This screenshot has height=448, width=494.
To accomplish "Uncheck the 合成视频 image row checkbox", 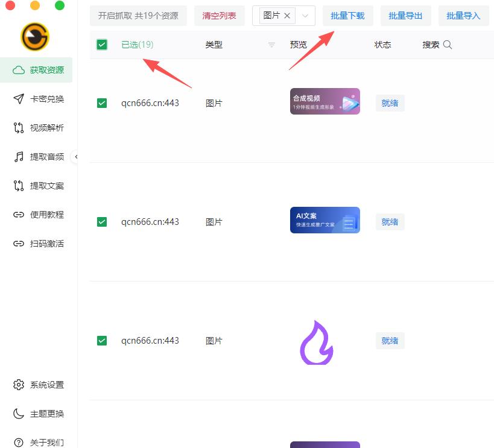I will click(102, 103).
